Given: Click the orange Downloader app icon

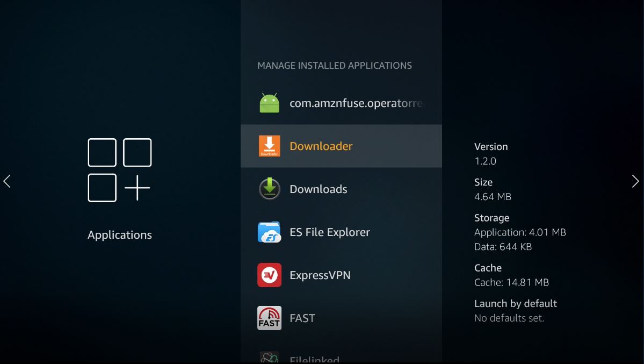Looking at the screenshot, I should coord(270,146).
